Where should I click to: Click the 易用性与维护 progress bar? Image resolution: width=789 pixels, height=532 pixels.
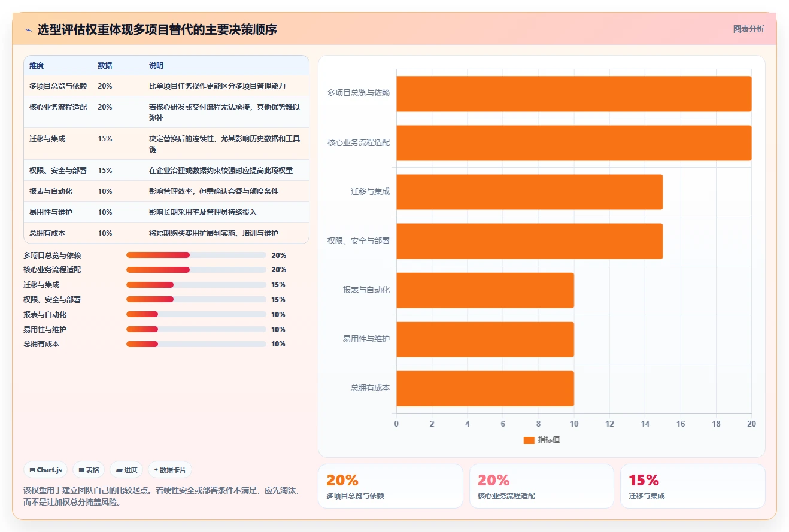(196, 329)
